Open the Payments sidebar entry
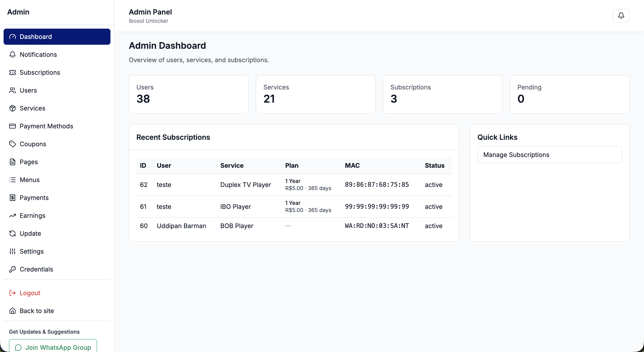 coord(34,198)
